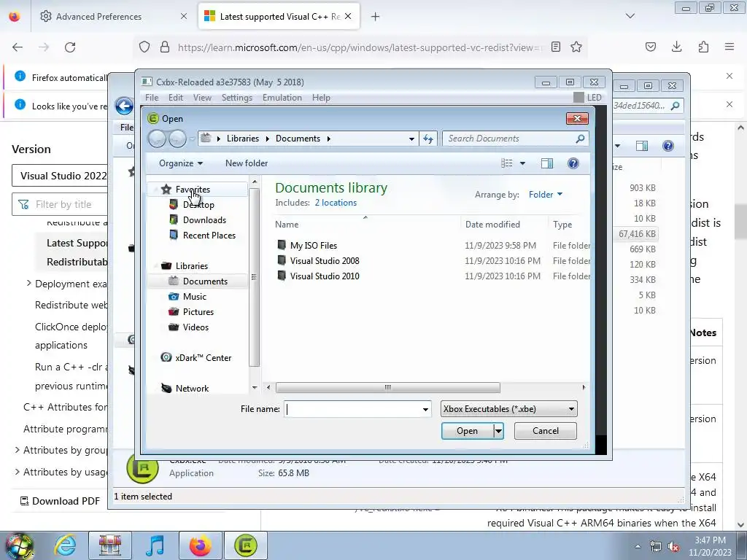Click the Explorer window back arrow
Image resolution: width=747 pixels, height=560 pixels.
tap(124, 106)
